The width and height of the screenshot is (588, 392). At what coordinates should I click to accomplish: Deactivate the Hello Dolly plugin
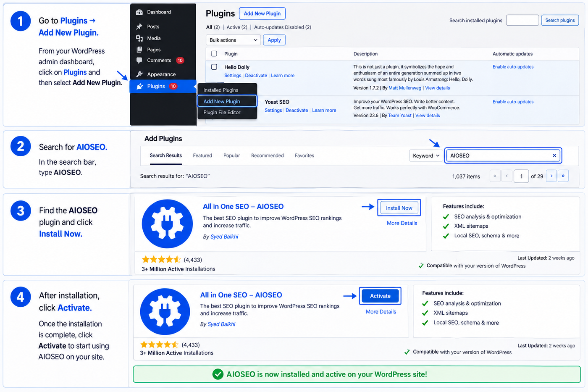tap(256, 76)
